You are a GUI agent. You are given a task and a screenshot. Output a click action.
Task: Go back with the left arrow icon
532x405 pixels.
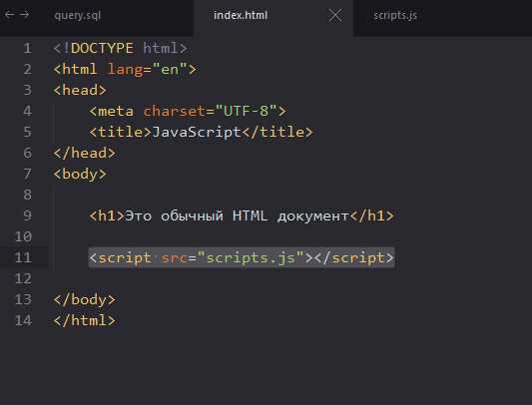(10, 15)
